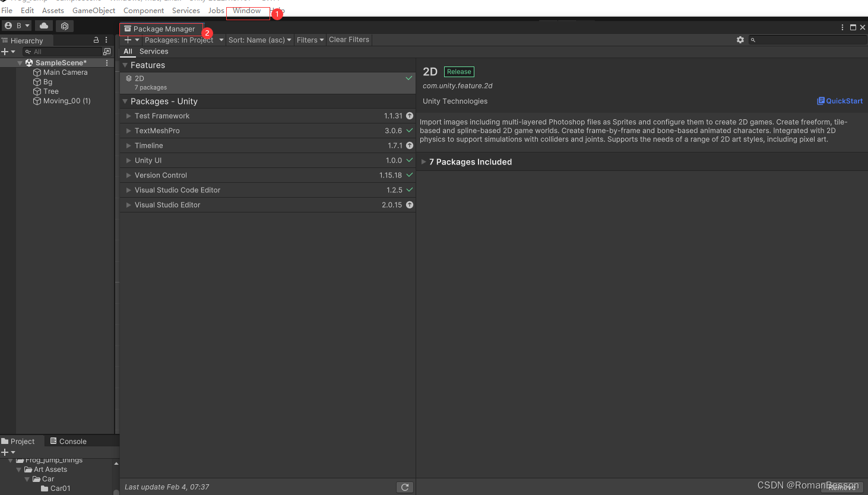Image resolution: width=868 pixels, height=495 pixels.
Task: Open the Window menu
Action: pyautogui.click(x=247, y=11)
